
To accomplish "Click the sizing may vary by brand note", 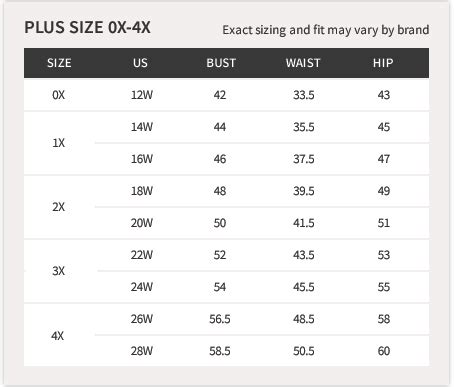I will [326, 30].
